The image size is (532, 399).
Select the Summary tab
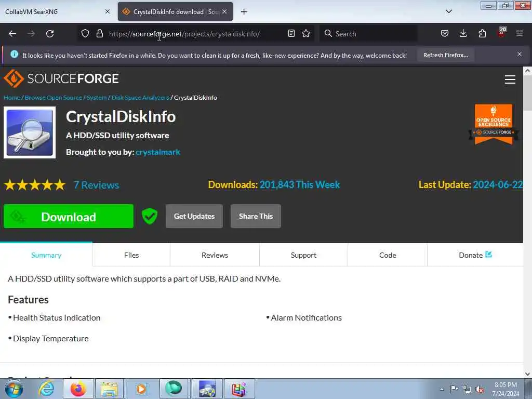pos(46,255)
